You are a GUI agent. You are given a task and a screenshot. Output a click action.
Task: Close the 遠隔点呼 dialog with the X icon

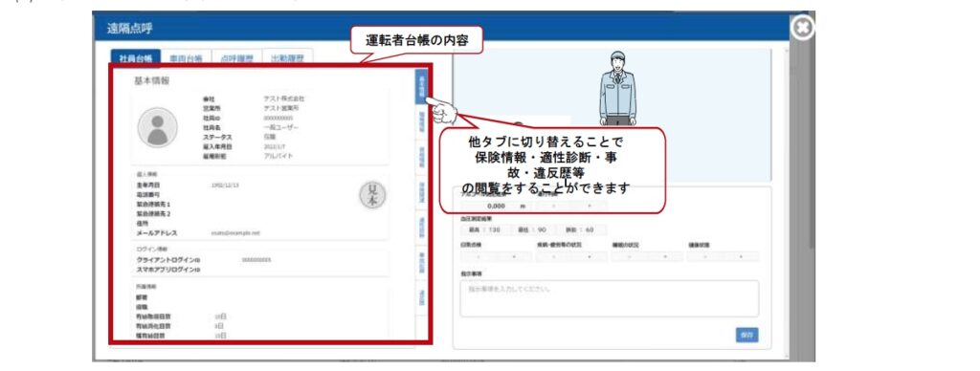pyautogui.click(x=803, y=28)
